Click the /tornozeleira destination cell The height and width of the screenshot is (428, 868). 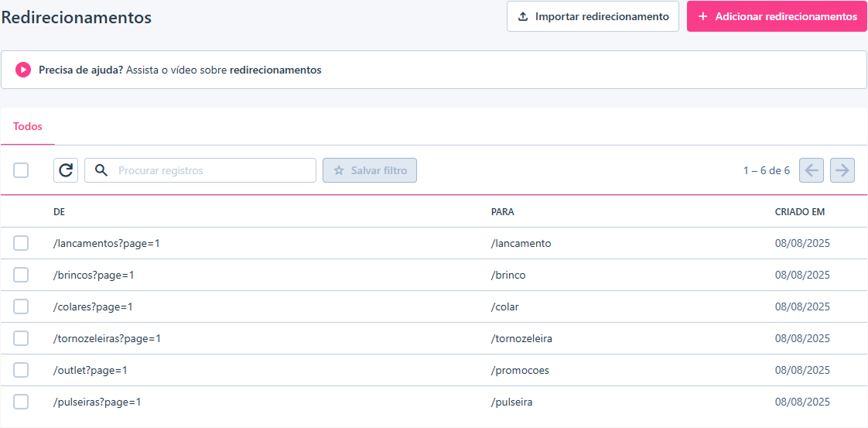[x=521, y=338]
